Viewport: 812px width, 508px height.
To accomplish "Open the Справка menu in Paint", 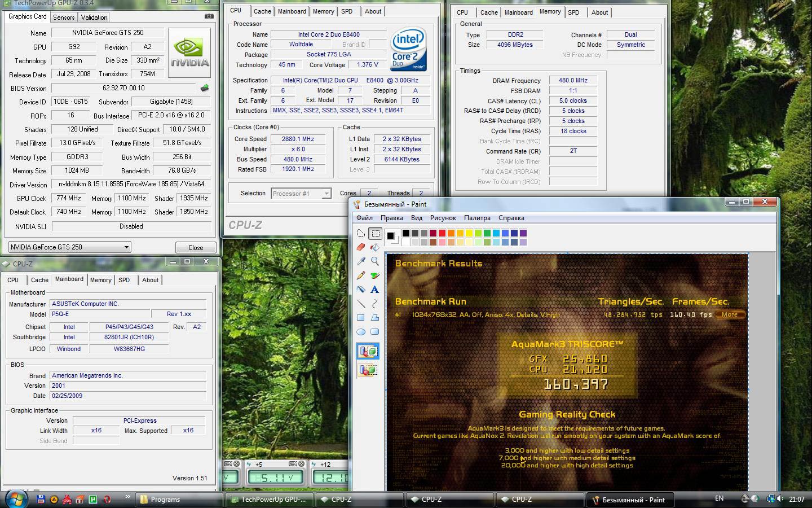I will (511, 218).
